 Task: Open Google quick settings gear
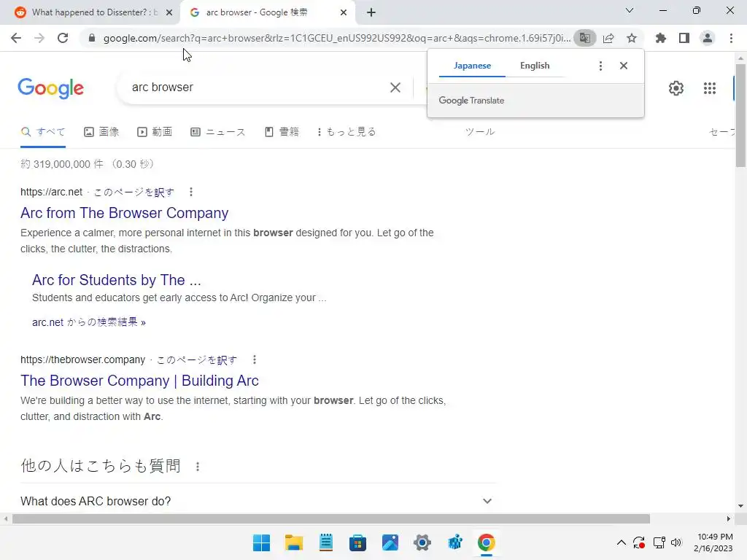tap(676, 88)
